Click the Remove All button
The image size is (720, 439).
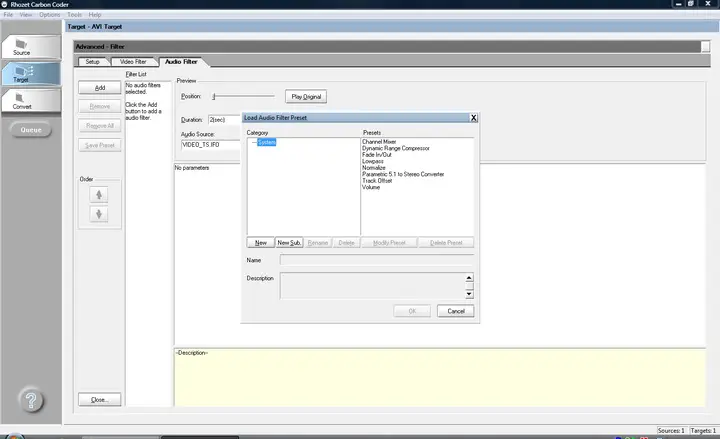pos(100,126)
